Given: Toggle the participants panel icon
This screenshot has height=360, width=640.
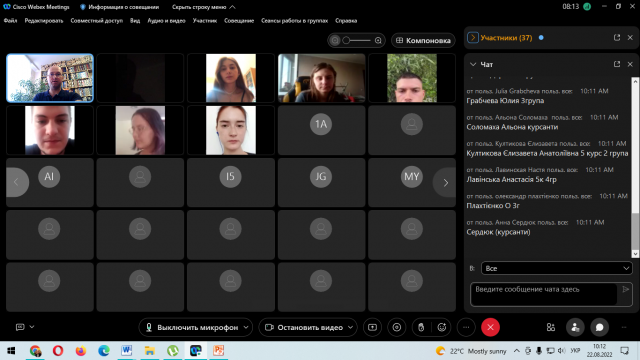Looking at the screenshot, I should tap(575, 327).
